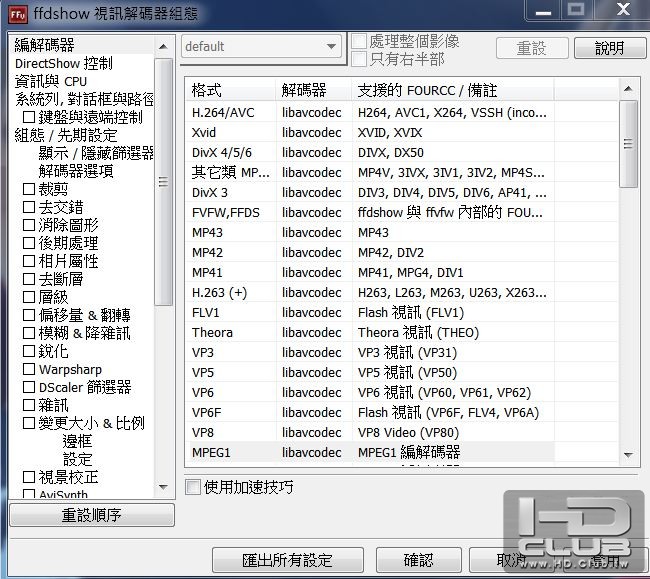Check the 相片屬性 filter
Screen dimensions: 650x579
pyautogui.click(x=29, y=261)
